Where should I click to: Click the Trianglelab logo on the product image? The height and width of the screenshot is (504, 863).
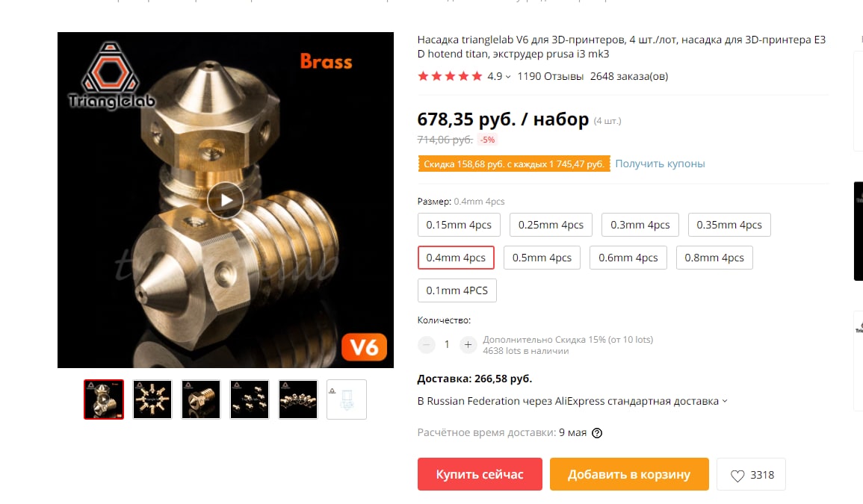(111, 75)
